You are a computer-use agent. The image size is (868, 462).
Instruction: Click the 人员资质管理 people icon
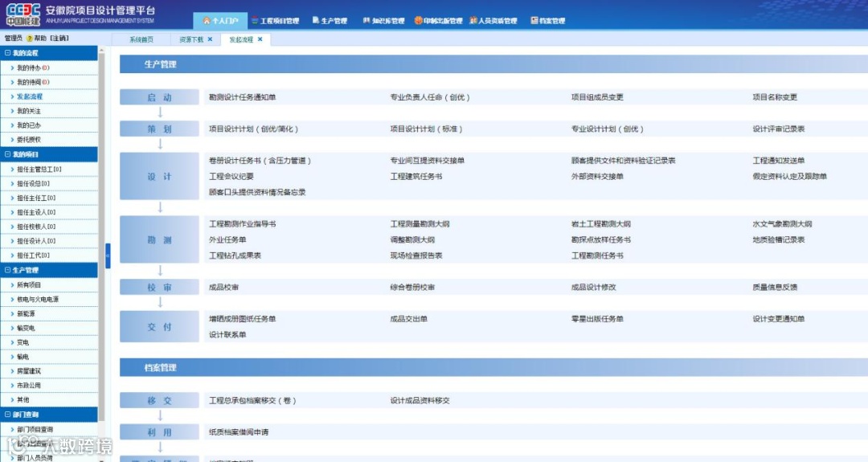pyautogui.click(x=473, y=20)
